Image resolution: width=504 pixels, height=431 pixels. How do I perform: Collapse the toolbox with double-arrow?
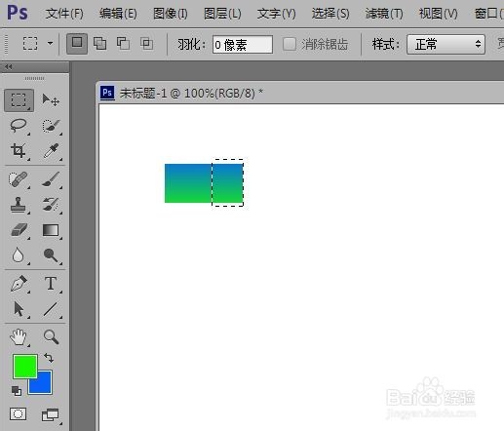[9, 67]
